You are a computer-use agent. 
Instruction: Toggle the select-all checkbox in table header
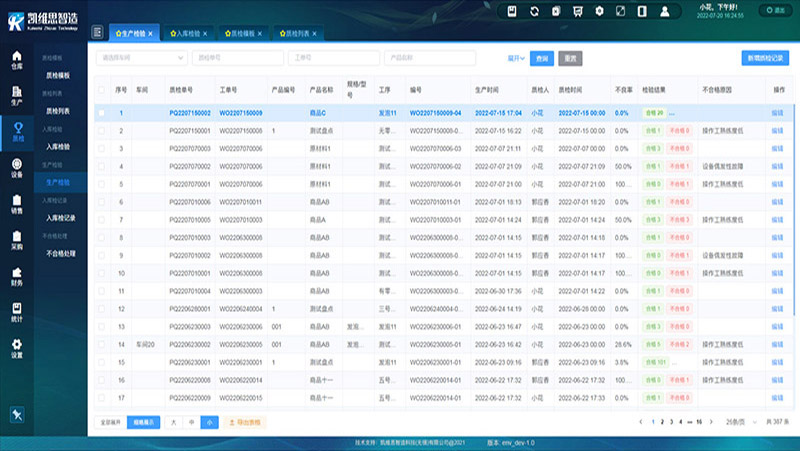click(102, 90)
